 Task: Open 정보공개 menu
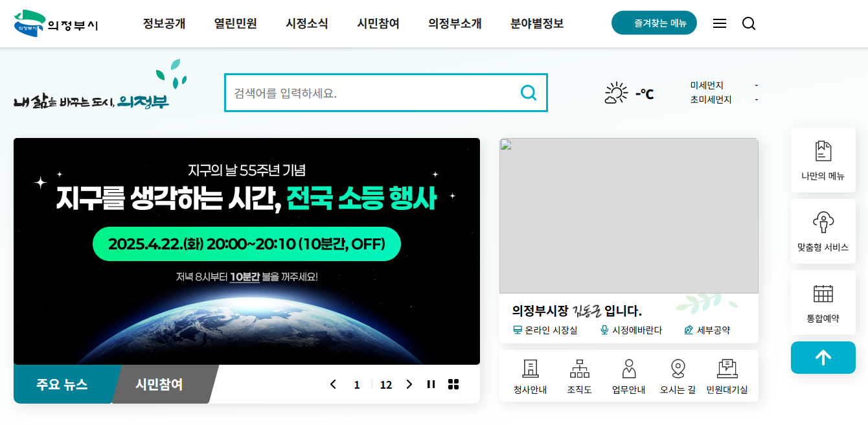164,24
